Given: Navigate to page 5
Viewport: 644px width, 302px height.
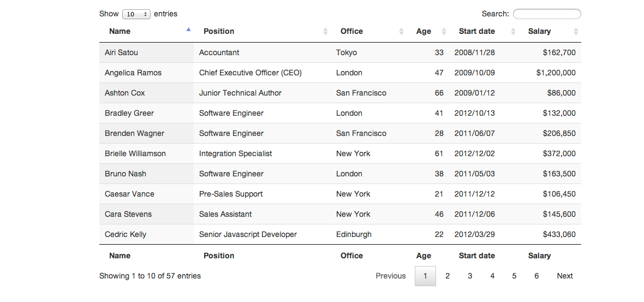Looking at the screenshot, I should click(x=514, y=276).
